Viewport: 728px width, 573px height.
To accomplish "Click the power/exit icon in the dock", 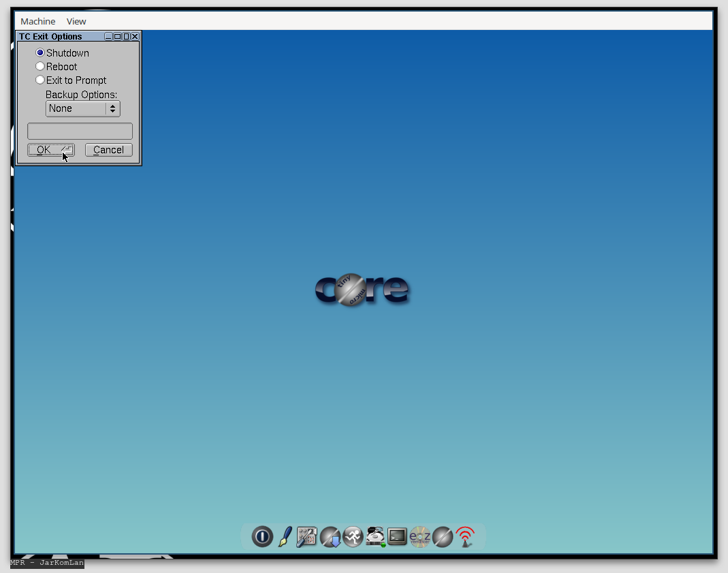I will click(262, 537).
